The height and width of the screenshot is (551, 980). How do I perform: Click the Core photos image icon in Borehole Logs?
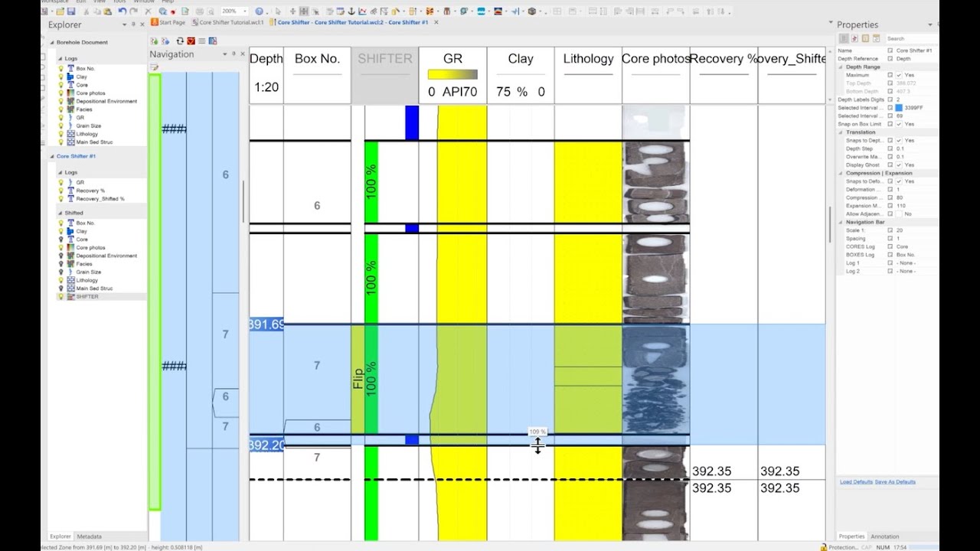[x=70, y=93]
